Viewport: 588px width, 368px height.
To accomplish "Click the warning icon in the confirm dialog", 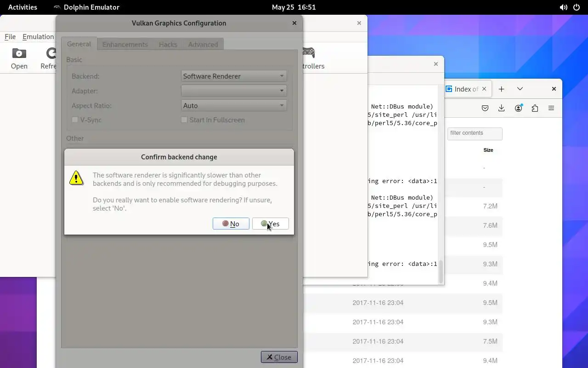I will pos(76,178).
